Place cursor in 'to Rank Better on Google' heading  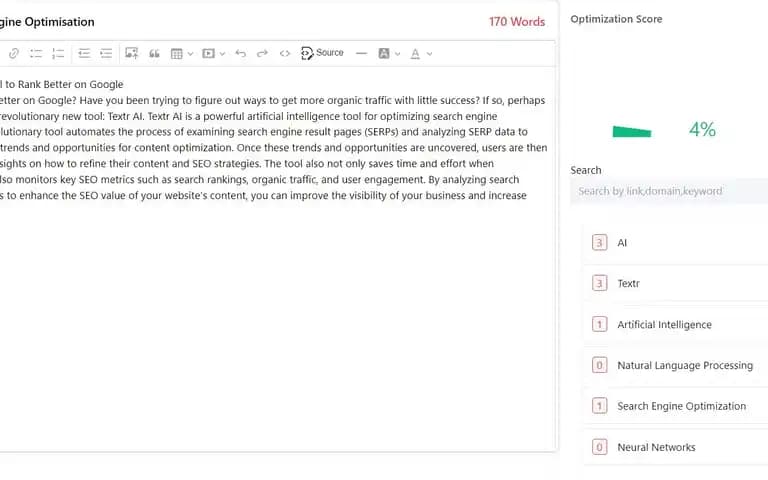(62, 84)
